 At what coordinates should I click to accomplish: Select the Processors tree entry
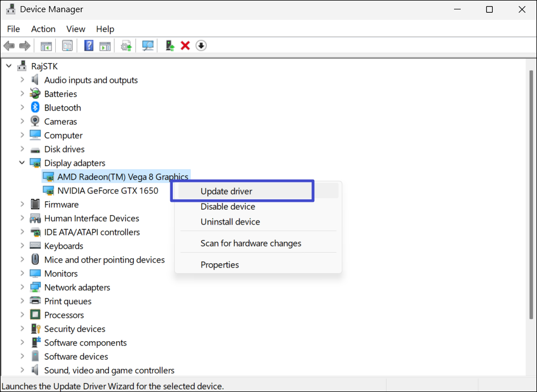click(x=64, y=315)
